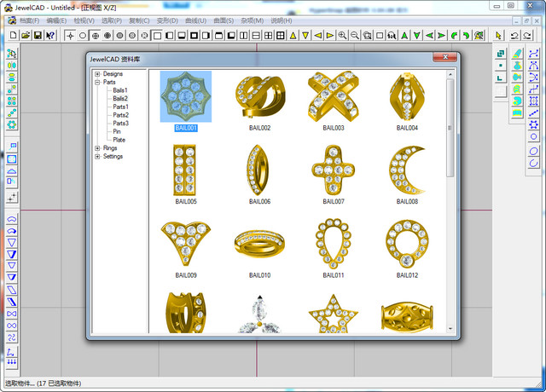
Task: Click the yellow left triangle pan icon
Action: (x=317, y=35)
